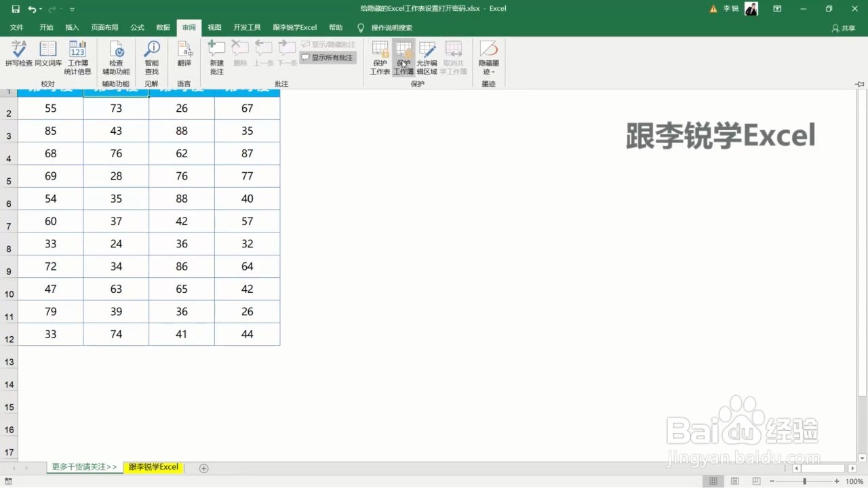The image size is (868, 488).
Task: Switch to the 页面布局 (Page Layout) tab
Action: pyautogui.click(x=104, y=28)
